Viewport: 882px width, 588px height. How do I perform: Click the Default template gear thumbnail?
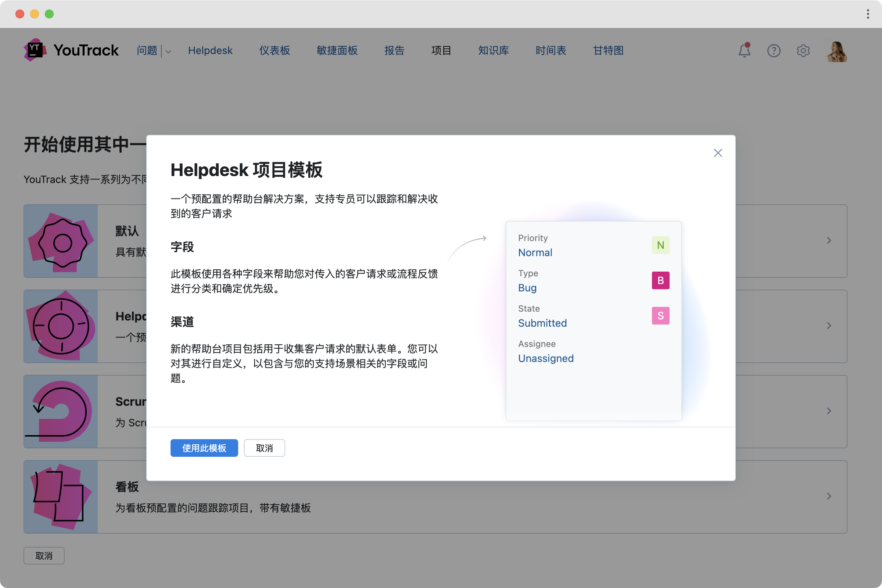[x=61, y=241]
